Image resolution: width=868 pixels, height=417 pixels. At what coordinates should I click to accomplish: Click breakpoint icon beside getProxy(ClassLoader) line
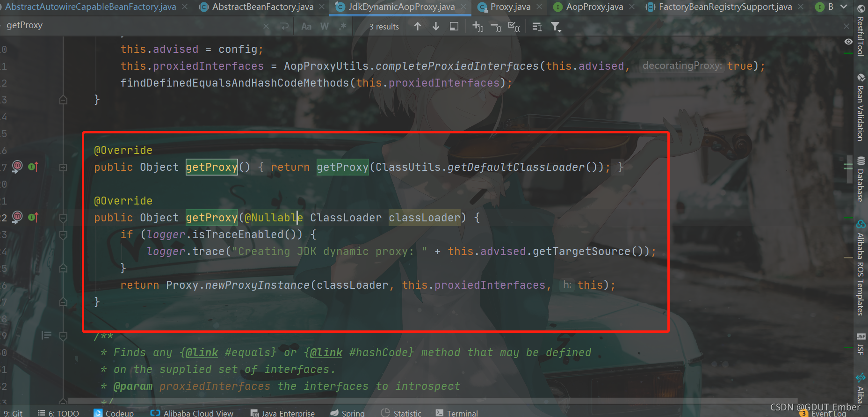(17, 217)
